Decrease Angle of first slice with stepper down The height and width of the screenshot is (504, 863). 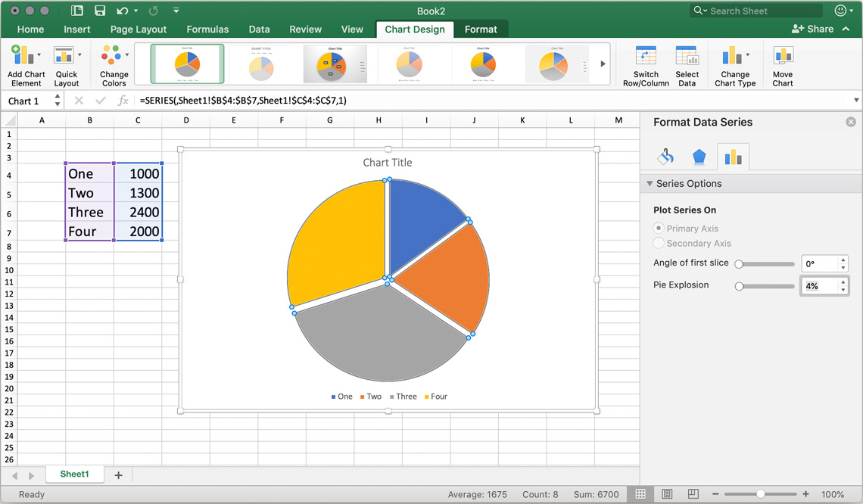tap(843, 267)
